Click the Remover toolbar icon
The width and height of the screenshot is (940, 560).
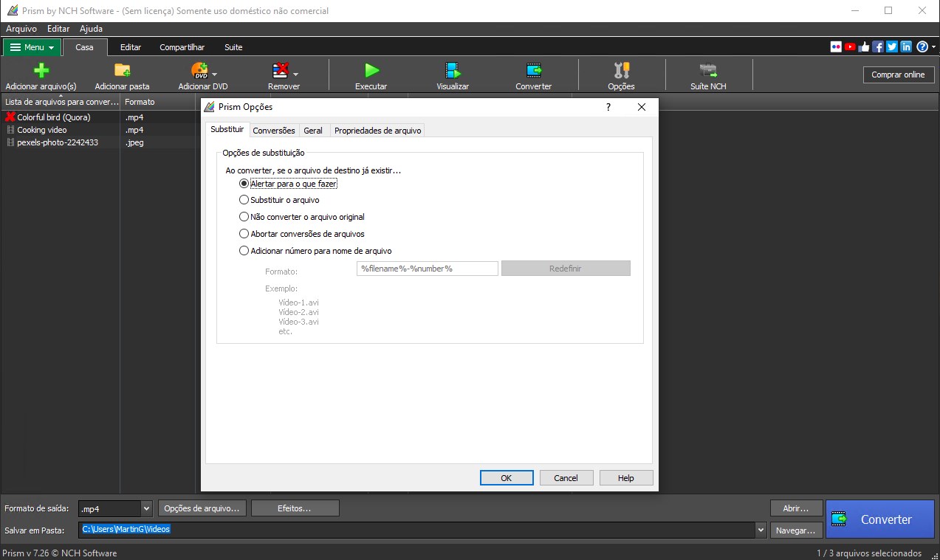281,71
